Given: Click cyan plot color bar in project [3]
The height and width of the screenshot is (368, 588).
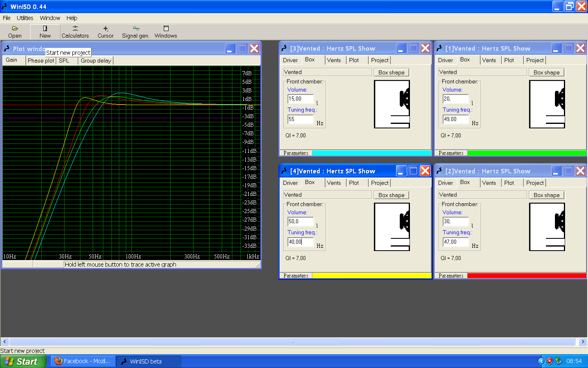Looking at the screenshot, I should point(372,153).
